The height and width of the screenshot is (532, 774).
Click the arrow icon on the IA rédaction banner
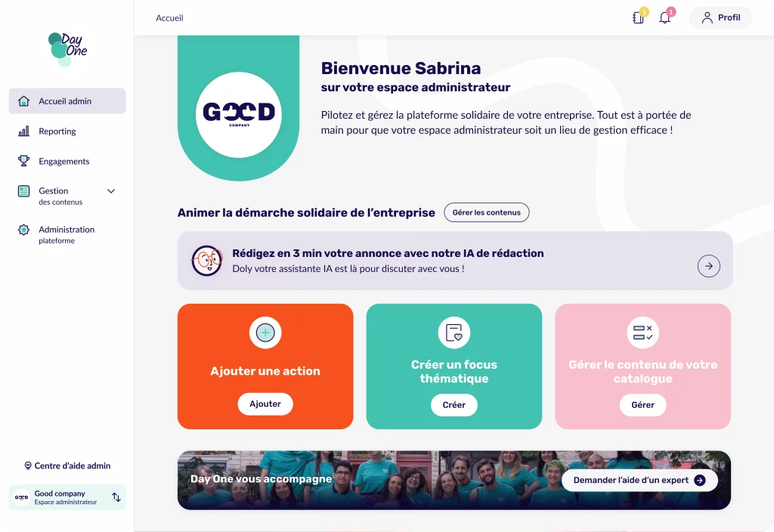[708, 265]
